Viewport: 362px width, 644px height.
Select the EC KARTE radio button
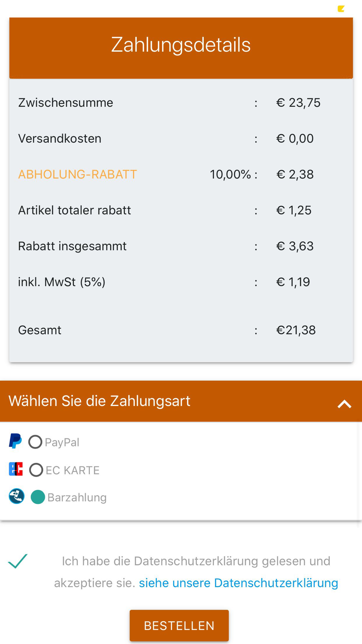pyautogui.click(x=36, y=470)
